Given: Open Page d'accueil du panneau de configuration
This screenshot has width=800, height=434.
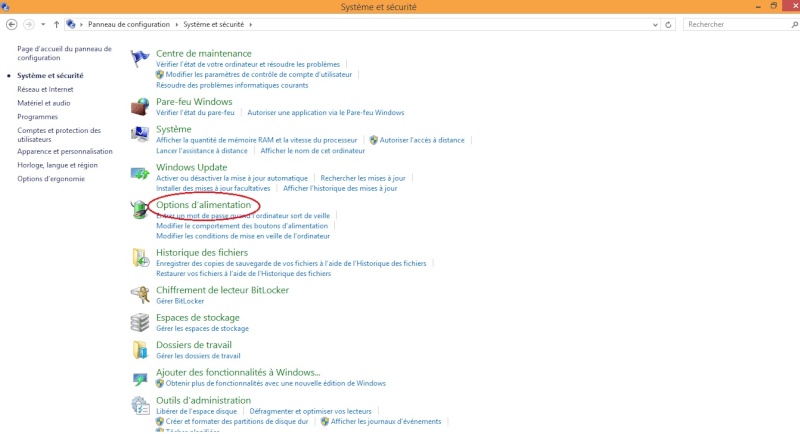Looking at the screenshot, I should tap(64, 53).
